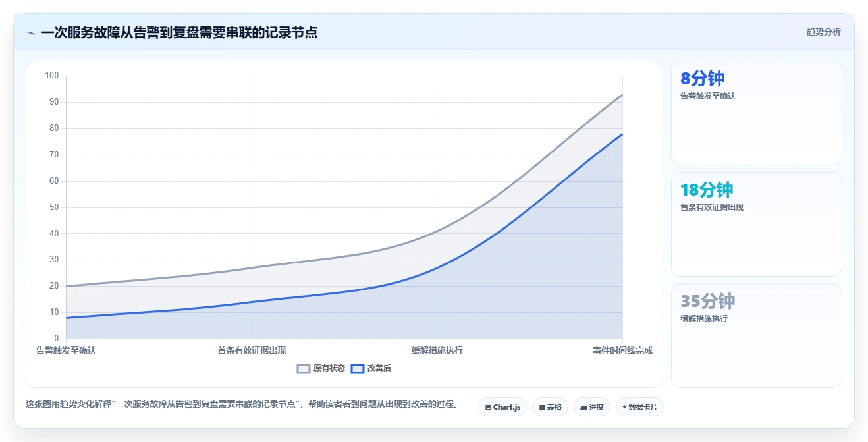Image resolution: width=868 pixels, height=442 pixels.
Task: Click the 缓解措施执行 x-axis label
Action: (x=437, y=350)
